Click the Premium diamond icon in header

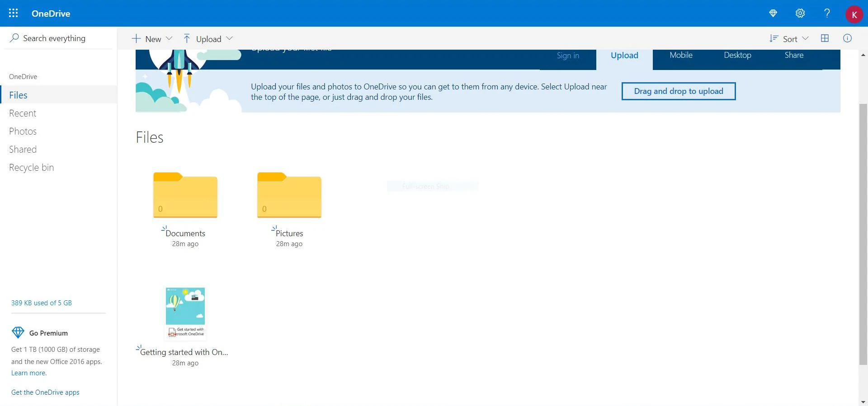point(773,13)
